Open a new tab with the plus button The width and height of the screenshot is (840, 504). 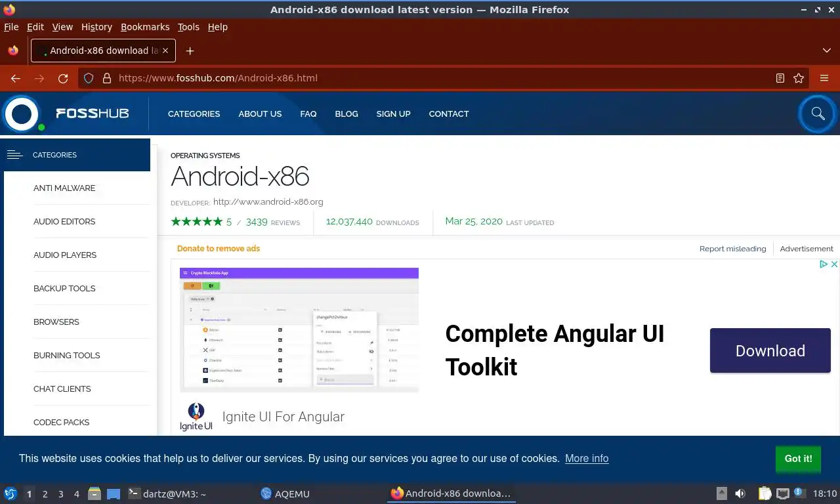pyautogui.click(x=190, y=51)
